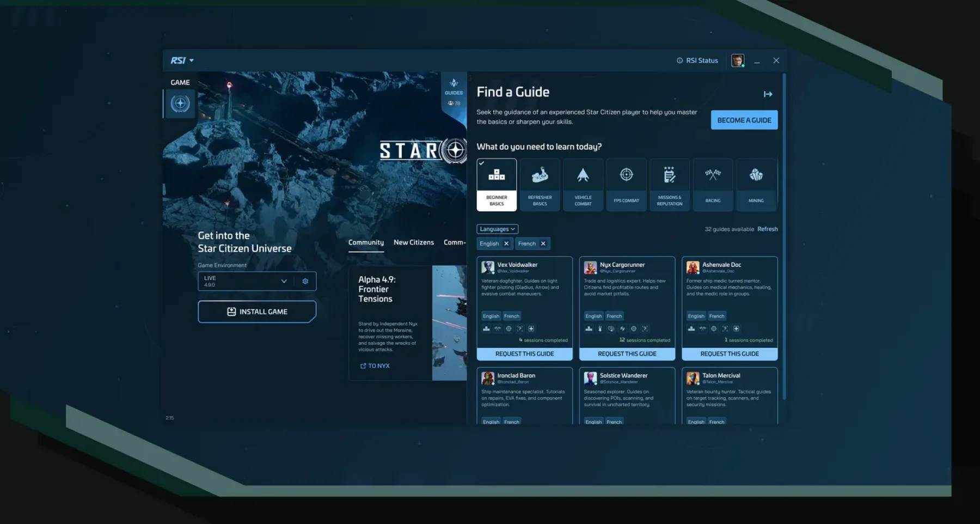
Task: Click the 32 guides available text
Action: click(x=730, y=229)
